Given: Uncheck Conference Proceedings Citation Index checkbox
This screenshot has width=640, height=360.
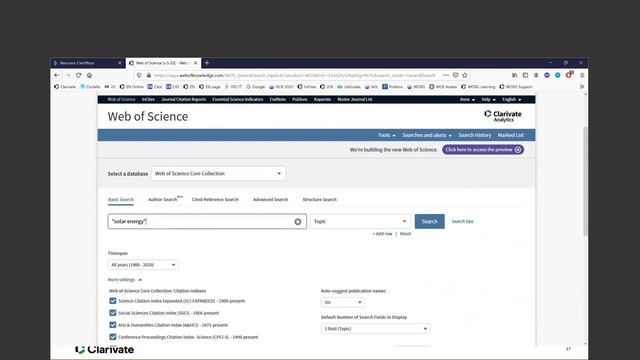Looking at the screenshot, I should 113,337.
